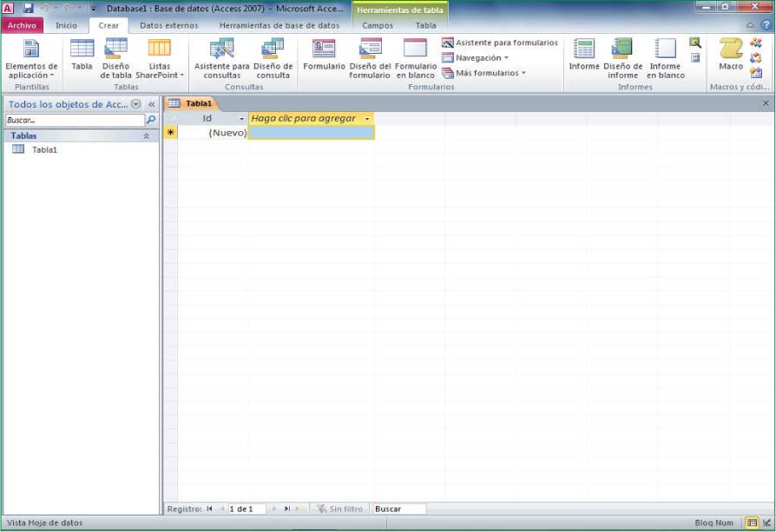This screenshot has height=532, width=776.
Task: Select the Crear ribbon tab
Action: point(109,25)
